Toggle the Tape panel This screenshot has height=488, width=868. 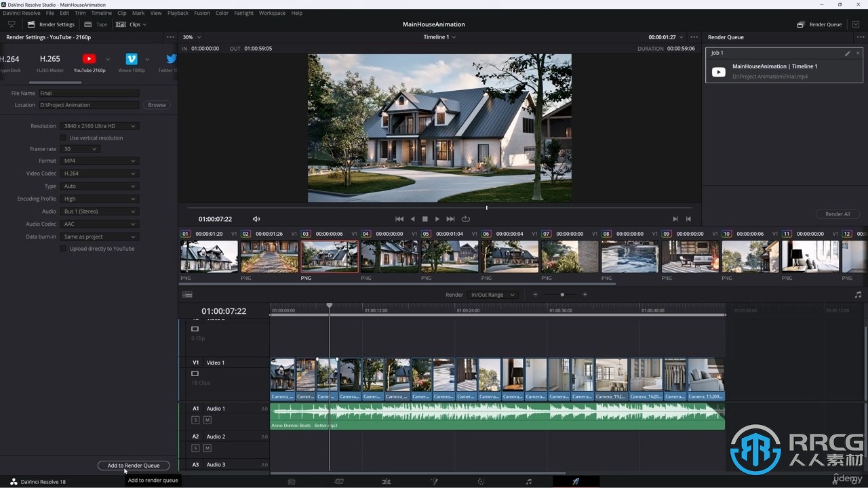pos(96,24)
